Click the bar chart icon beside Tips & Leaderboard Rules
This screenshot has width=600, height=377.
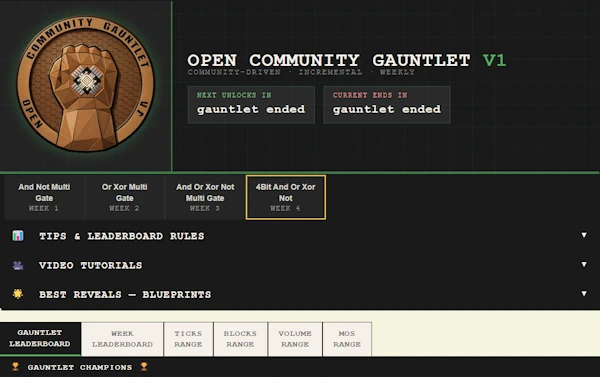pos(18,236)
